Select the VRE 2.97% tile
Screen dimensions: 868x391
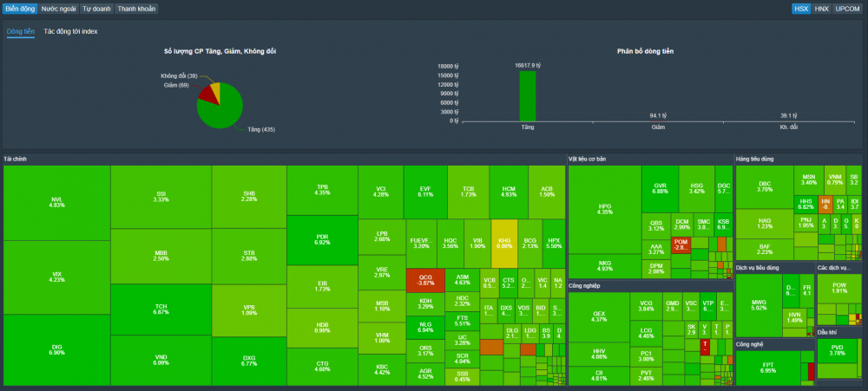point(382,272)
